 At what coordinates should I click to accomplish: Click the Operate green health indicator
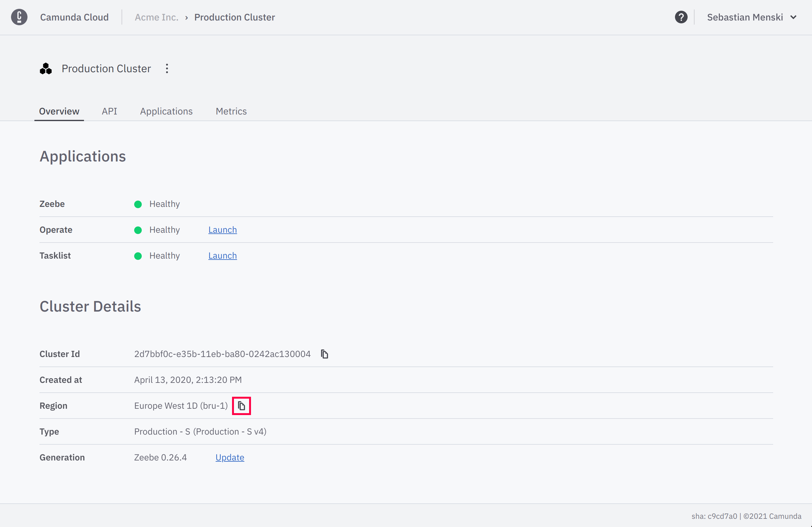(138, 230)
